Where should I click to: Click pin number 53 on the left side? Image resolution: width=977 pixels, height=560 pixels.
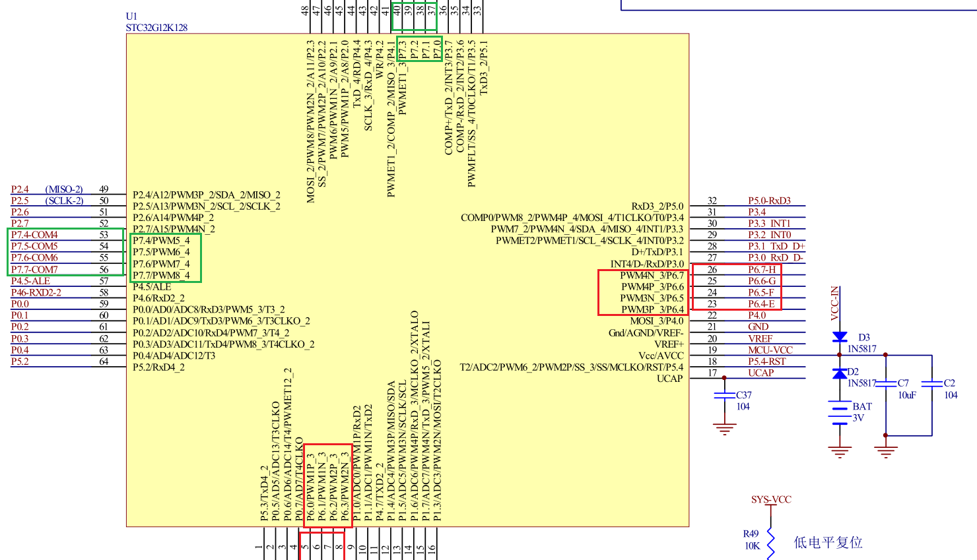coord(104,235)
